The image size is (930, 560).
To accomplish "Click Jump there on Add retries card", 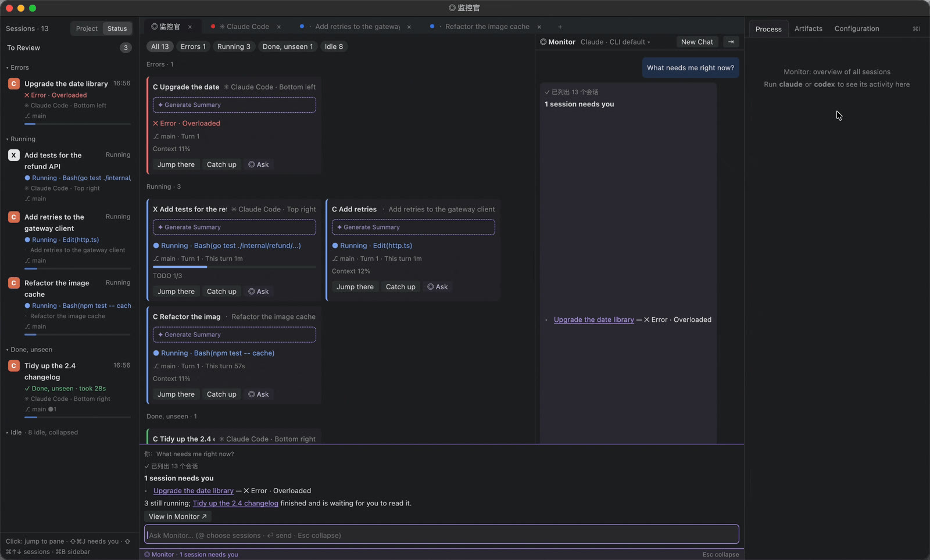I will (355, 287).
